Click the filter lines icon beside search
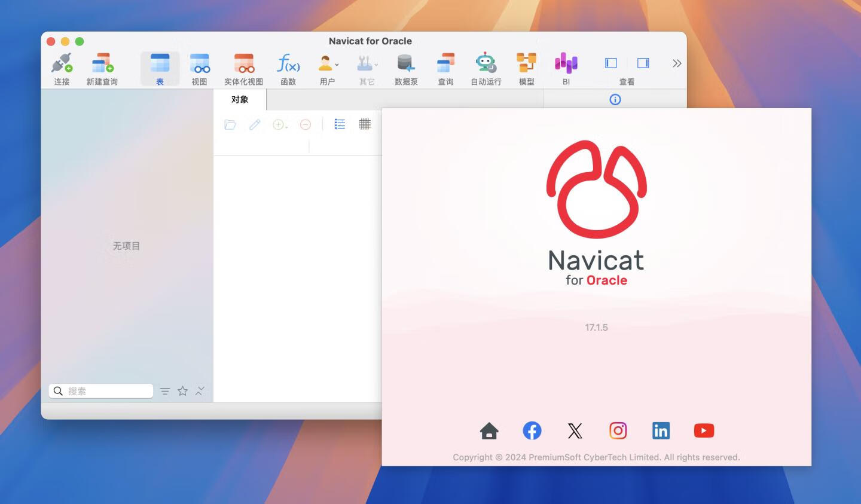This screenshot has width=861, height=504. [x=165, y=391]
